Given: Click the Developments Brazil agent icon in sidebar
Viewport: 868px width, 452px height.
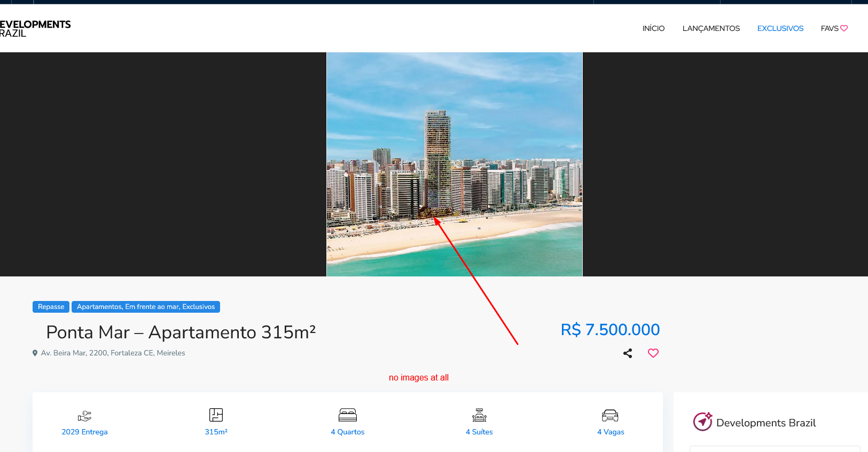Looking at the screenshot, I should click(x=702, y=422).
